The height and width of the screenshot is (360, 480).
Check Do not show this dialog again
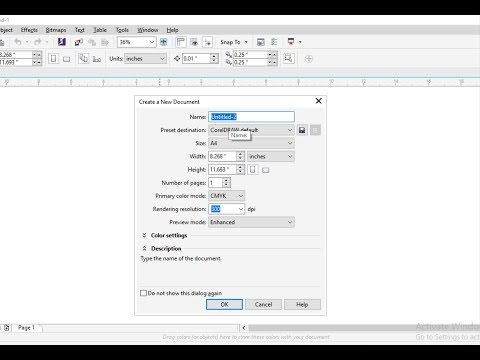143,293
